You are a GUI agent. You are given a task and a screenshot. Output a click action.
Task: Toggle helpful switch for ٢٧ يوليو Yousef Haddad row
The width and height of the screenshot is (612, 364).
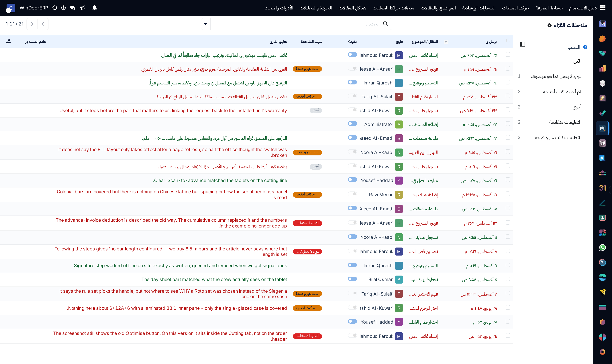(x=352, y=321)
